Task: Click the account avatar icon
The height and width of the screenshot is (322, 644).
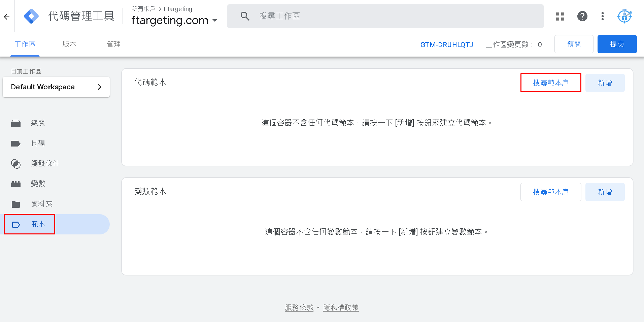Action: click(x=624, y=16)
